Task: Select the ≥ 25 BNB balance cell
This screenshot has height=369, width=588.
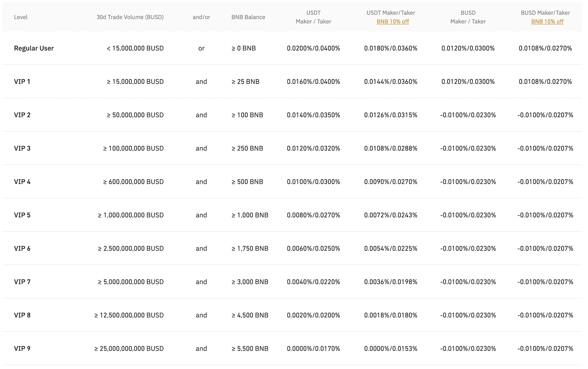Action: 245,82
